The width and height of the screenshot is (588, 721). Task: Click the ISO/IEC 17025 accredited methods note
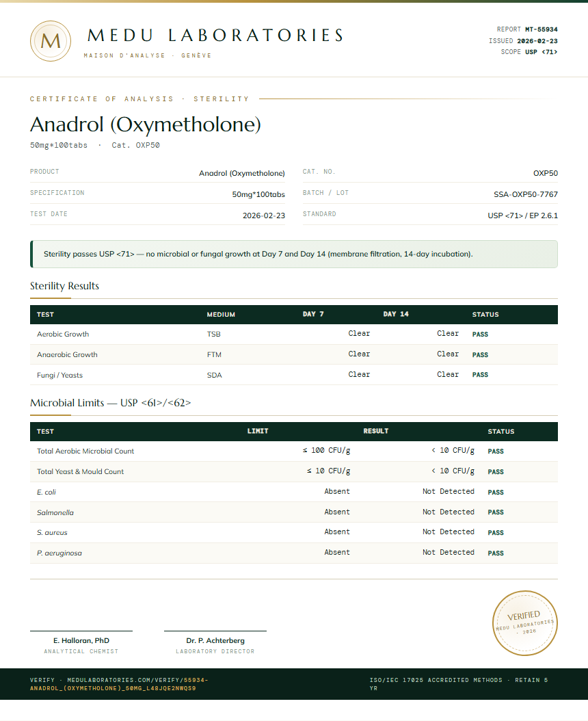[458, 684]
